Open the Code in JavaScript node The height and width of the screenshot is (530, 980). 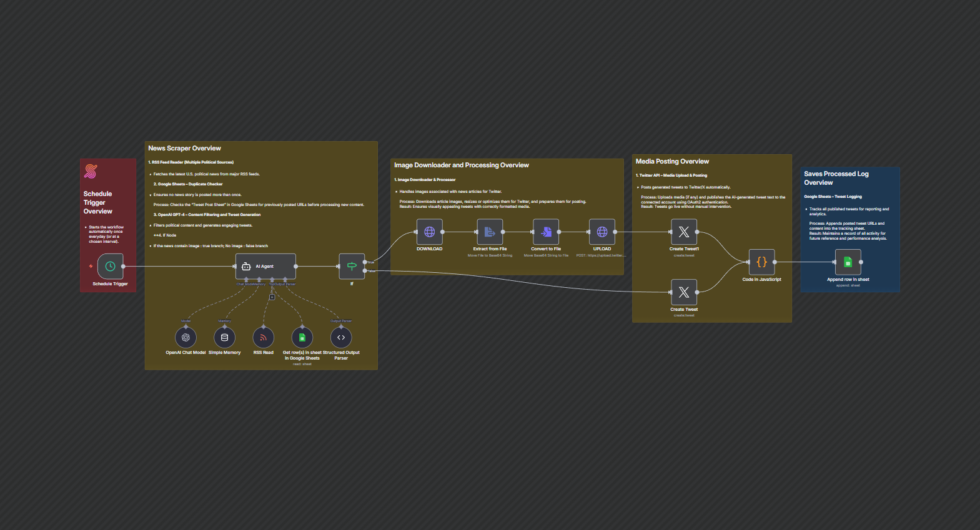pos(761,262)
